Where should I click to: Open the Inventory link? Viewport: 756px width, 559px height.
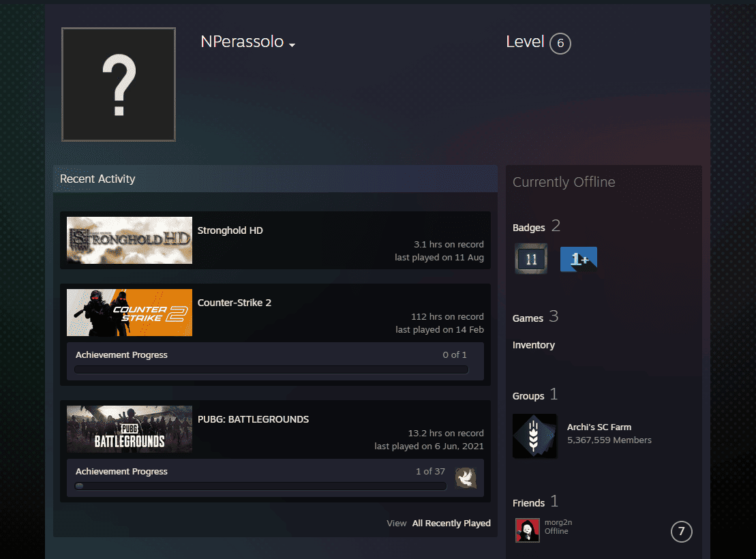[533, 346]
